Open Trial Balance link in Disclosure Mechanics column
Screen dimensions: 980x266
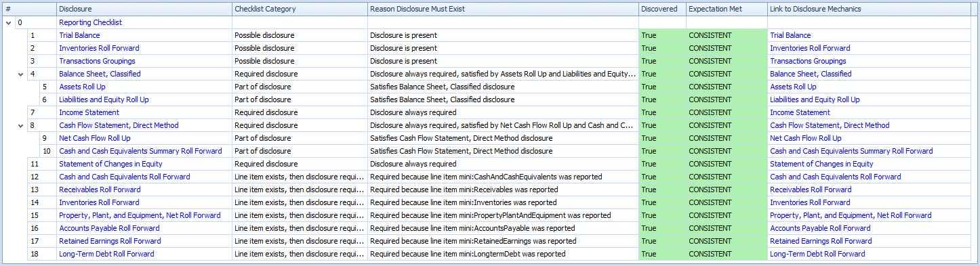coord(790,35)
